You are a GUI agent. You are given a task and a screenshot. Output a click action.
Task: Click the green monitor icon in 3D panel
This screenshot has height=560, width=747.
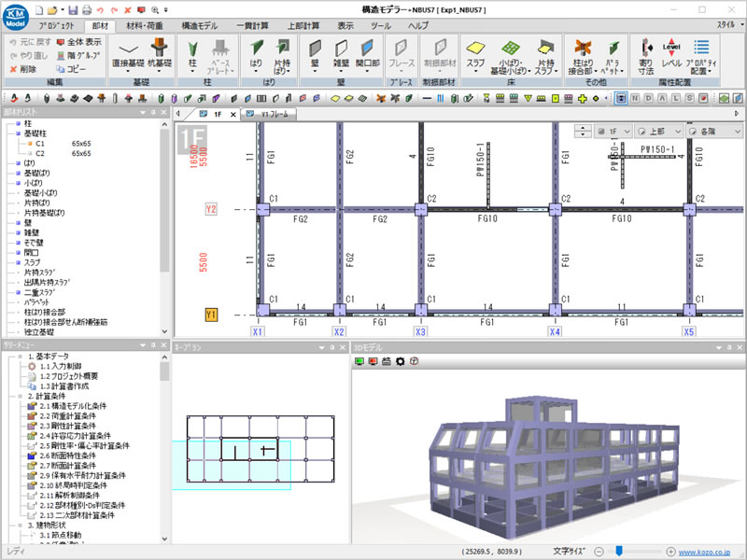[x=359, y=360]
